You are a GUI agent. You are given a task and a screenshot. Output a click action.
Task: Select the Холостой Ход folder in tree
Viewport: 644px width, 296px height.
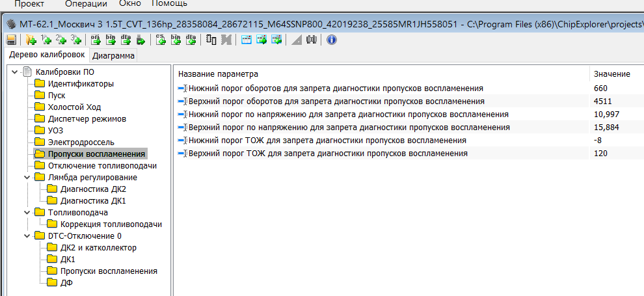tap(74, 107)
